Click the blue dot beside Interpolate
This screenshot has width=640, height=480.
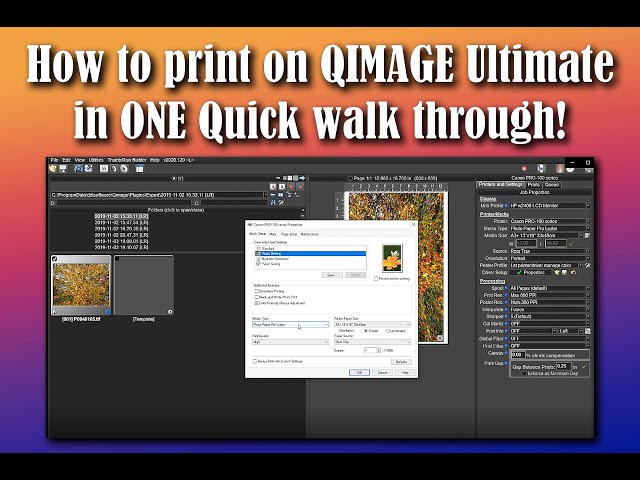coord(507,309)
